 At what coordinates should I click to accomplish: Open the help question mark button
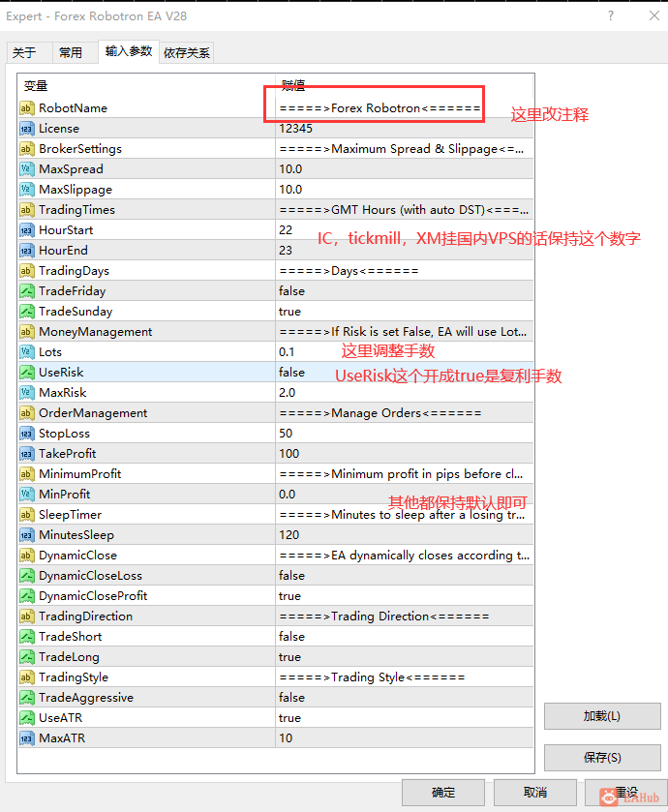(x=611, y=16)
